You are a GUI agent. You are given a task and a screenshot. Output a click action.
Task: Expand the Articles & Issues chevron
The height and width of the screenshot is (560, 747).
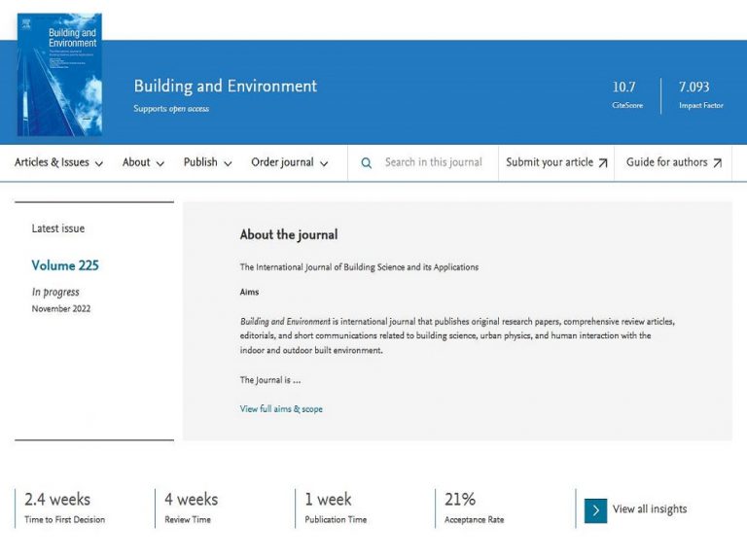(x=98, y=163)
